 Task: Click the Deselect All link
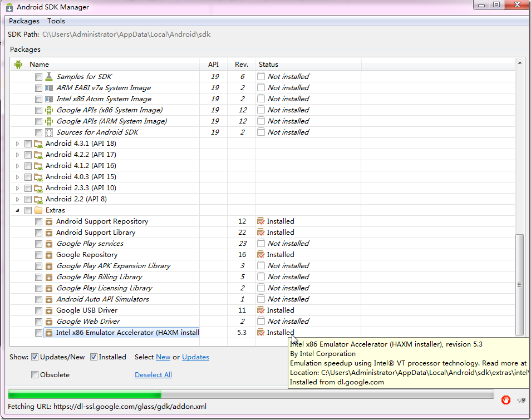tap(153, 374)
